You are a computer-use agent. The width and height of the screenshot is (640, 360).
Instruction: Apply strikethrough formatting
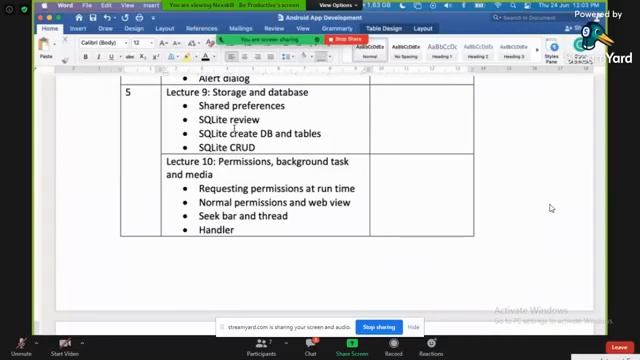coord(130,57)
